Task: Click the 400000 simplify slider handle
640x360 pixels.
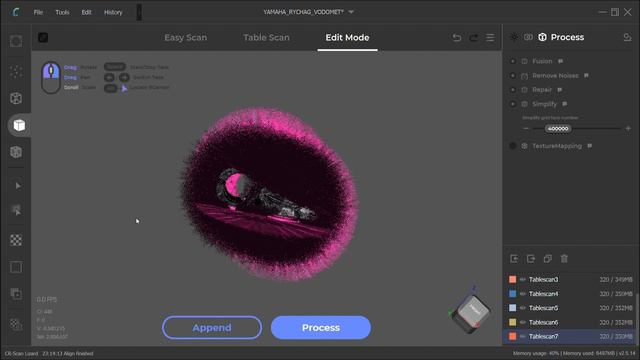Action: (x=558, y=129)
